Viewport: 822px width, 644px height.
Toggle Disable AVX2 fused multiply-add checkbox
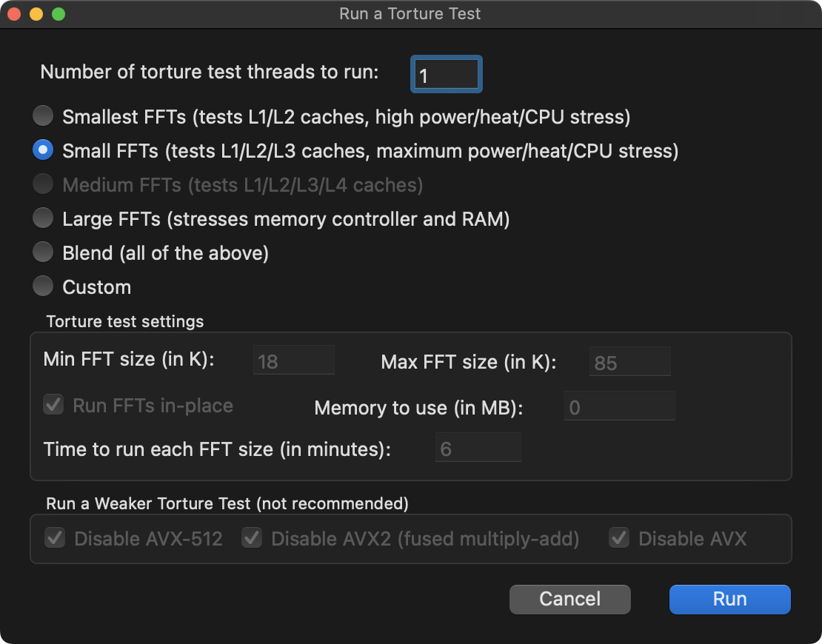[x=252, y=538]
